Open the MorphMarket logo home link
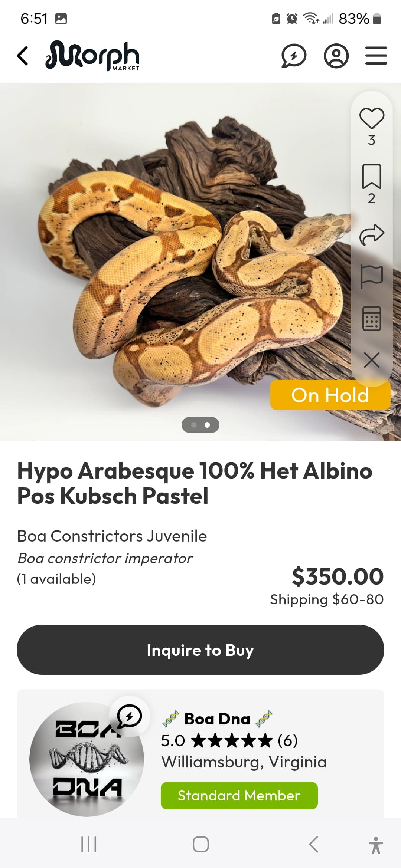 92,56
